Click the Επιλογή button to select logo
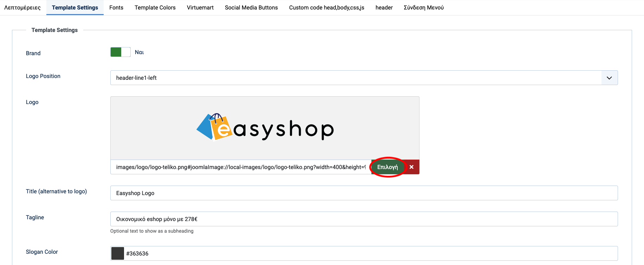 pos(388,167)
